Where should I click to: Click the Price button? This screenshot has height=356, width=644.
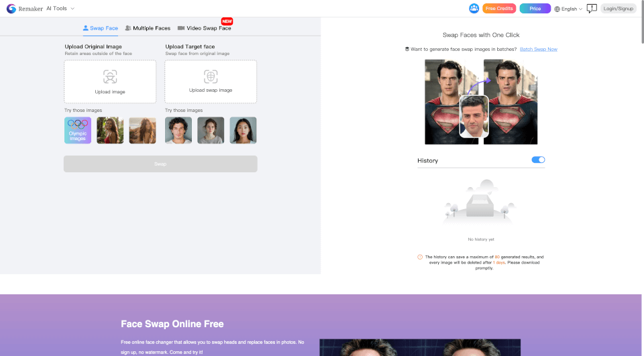point(535,9)
